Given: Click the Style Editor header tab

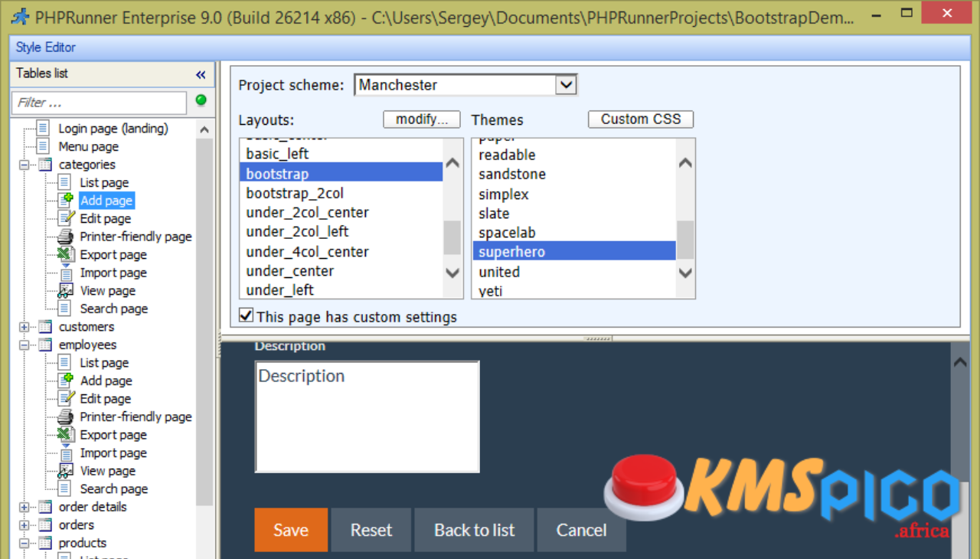Looking at the screenshot, I should pyautogui.click(x=46, y=47).
